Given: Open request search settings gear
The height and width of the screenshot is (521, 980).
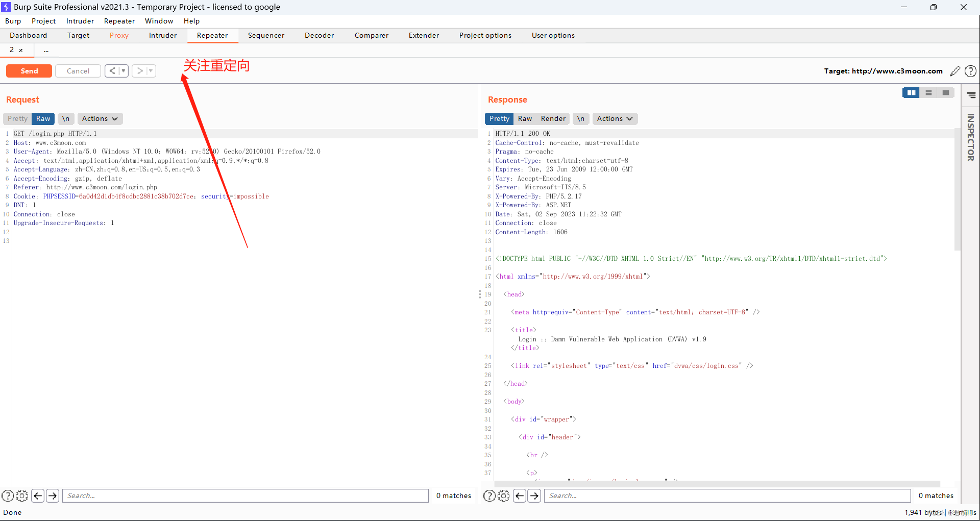Looking at the screenshot, I should (22, 495).
